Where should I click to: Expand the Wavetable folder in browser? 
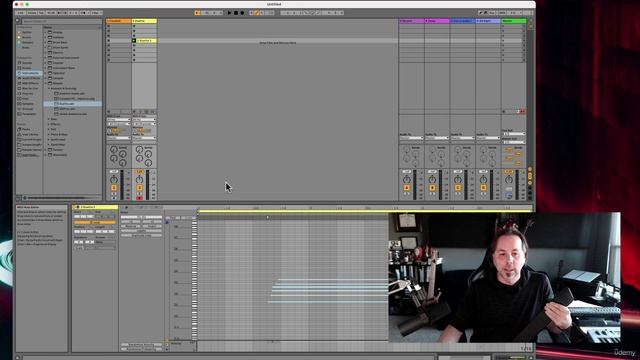coord(46,155)
